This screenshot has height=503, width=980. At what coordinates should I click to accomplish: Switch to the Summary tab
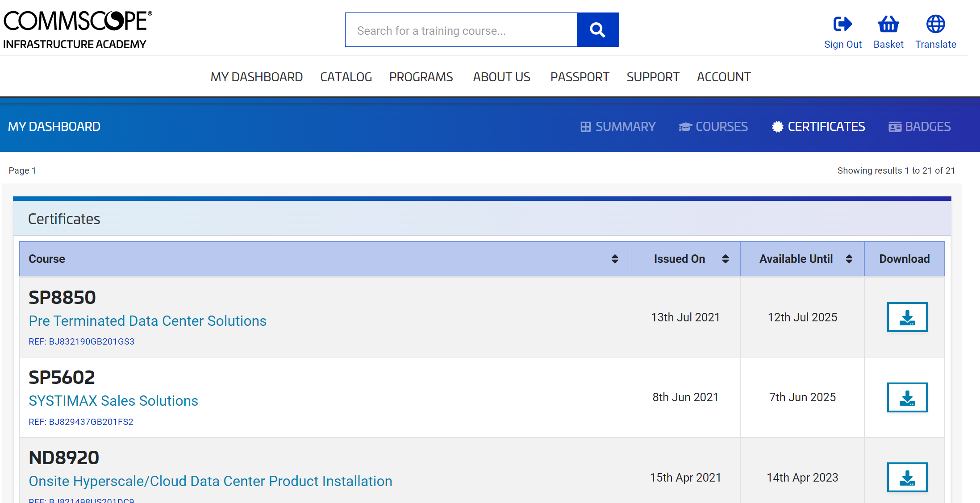(618, 127)
